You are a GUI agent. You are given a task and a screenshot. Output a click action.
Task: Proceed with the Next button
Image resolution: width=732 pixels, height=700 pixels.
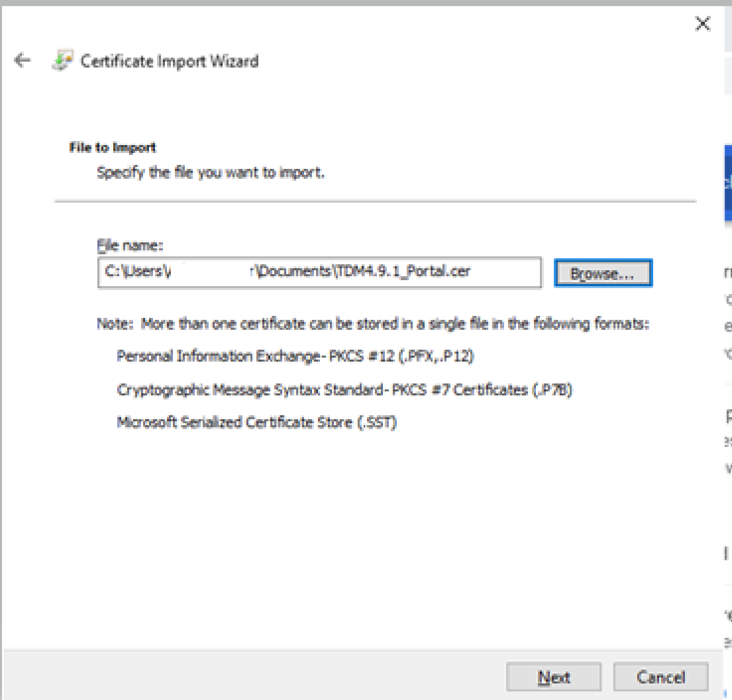[x=553, y=677]
